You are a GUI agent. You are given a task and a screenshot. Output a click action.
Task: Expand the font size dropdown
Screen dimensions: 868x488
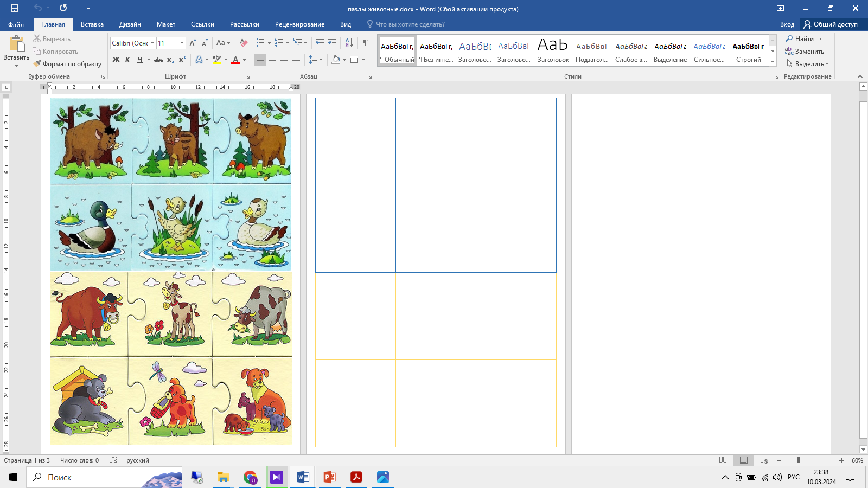[x=182, y=43]
